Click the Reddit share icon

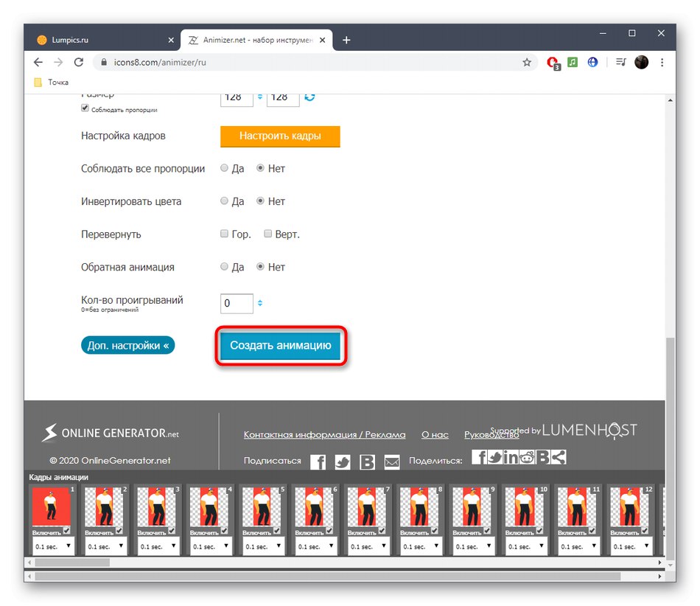(x=526, y=457)
